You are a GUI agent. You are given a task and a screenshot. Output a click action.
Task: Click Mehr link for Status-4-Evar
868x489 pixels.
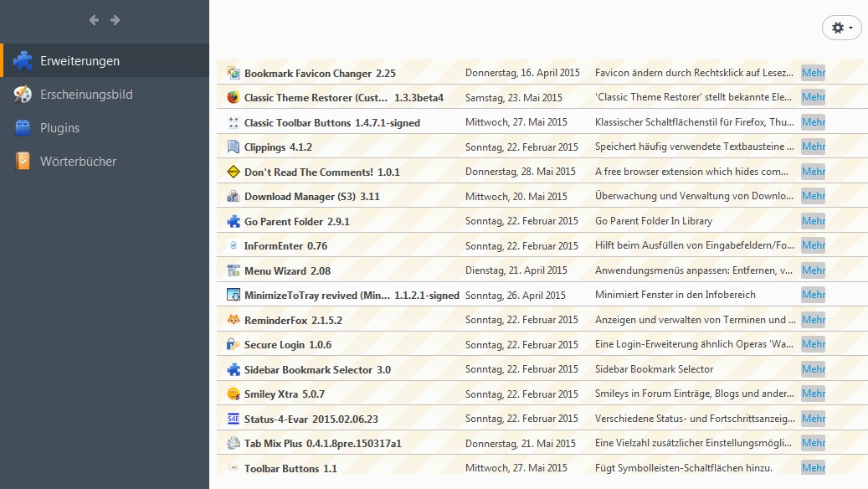pos(813,418)
